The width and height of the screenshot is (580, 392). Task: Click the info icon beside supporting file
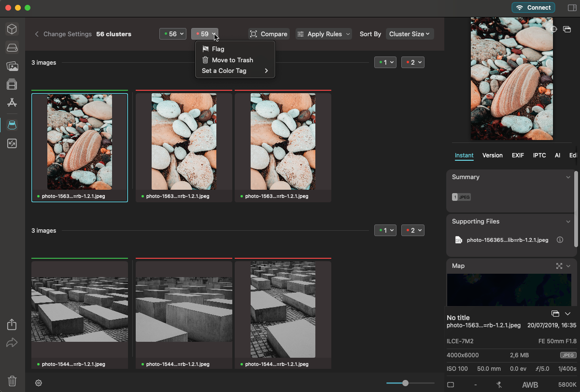pyautogui.click(x=560, y=240)
